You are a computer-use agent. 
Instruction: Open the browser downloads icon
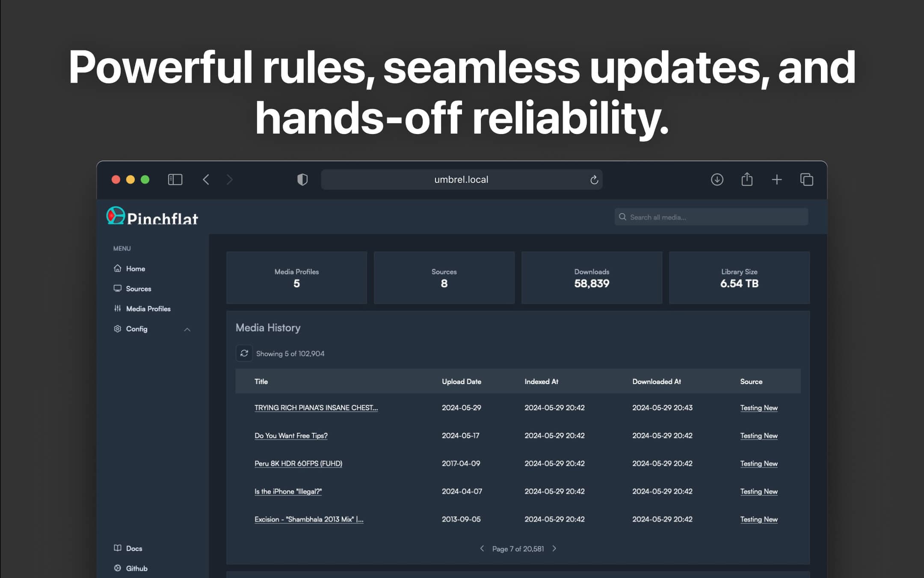point(717,179)
